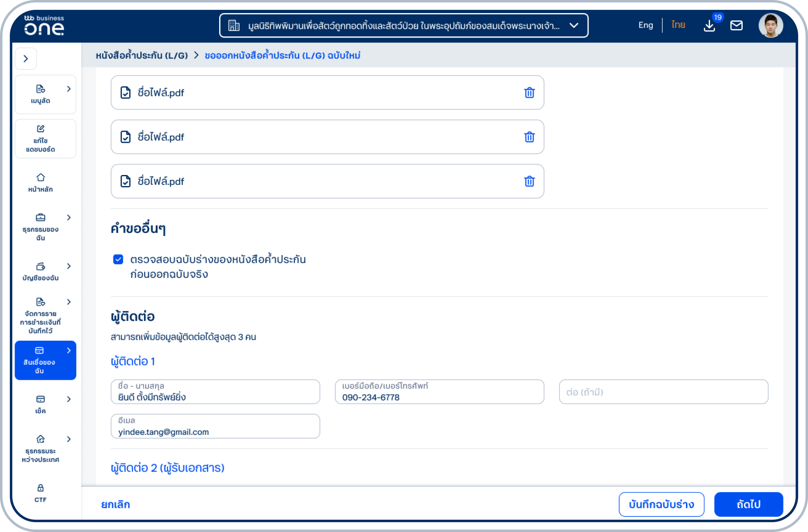
Task: Expand เช็ค submenu chevron
Action: 69,399
